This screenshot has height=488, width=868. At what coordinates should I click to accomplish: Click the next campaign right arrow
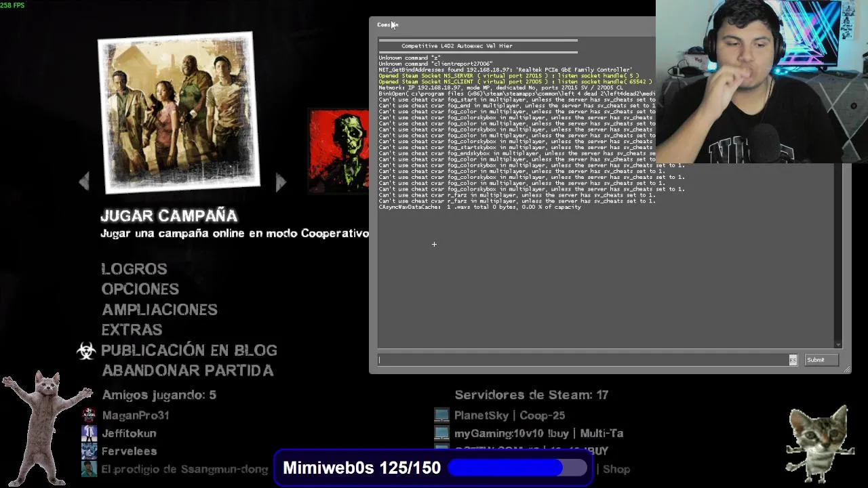(281, 182)
